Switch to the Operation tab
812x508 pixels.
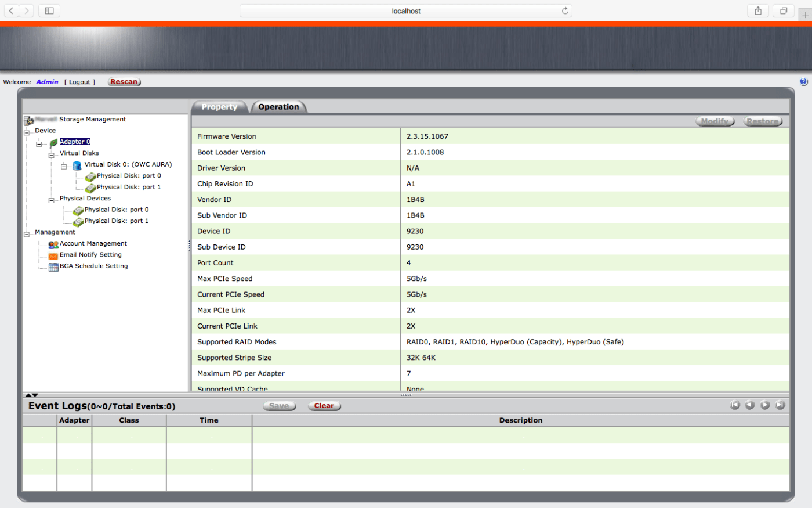click(278, 107)
